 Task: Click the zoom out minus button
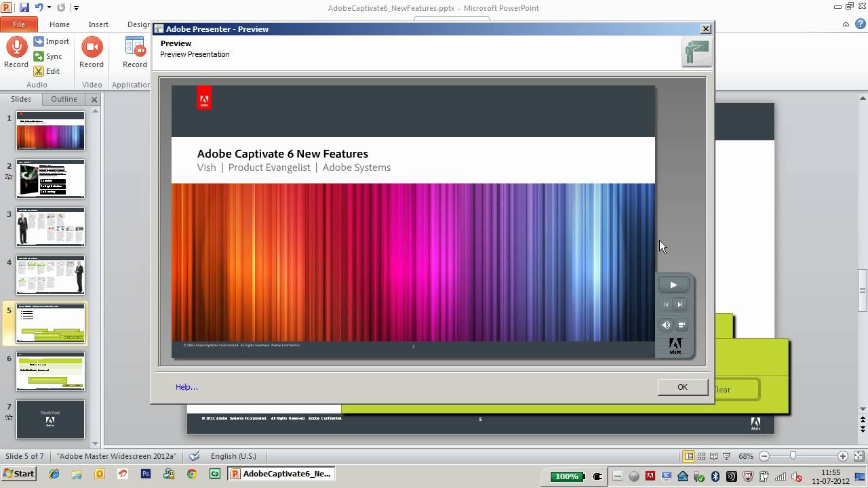(x=764, y=456)
